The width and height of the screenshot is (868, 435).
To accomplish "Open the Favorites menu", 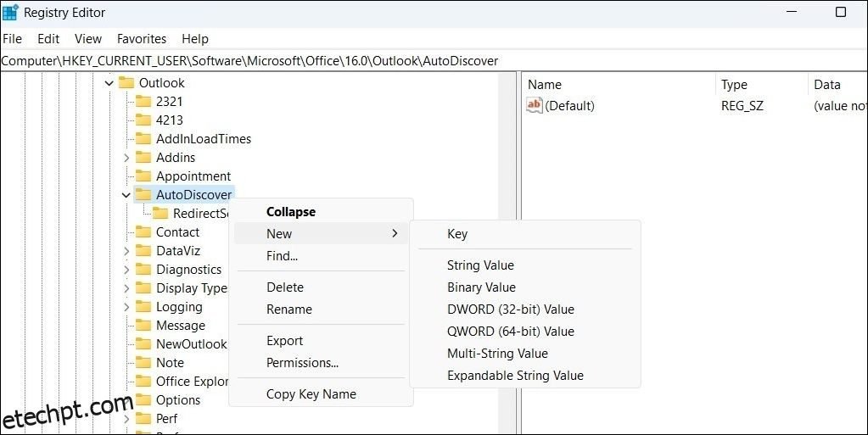I will pos(142,39).
